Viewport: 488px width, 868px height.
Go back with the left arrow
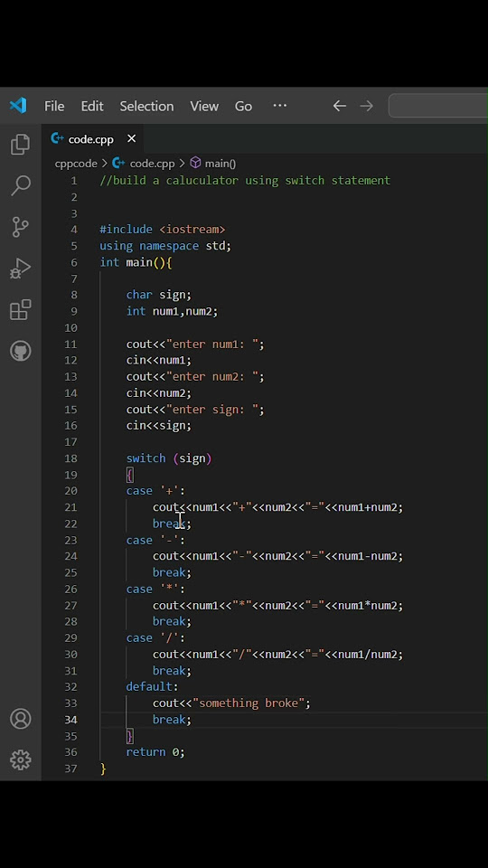[340, 106]
